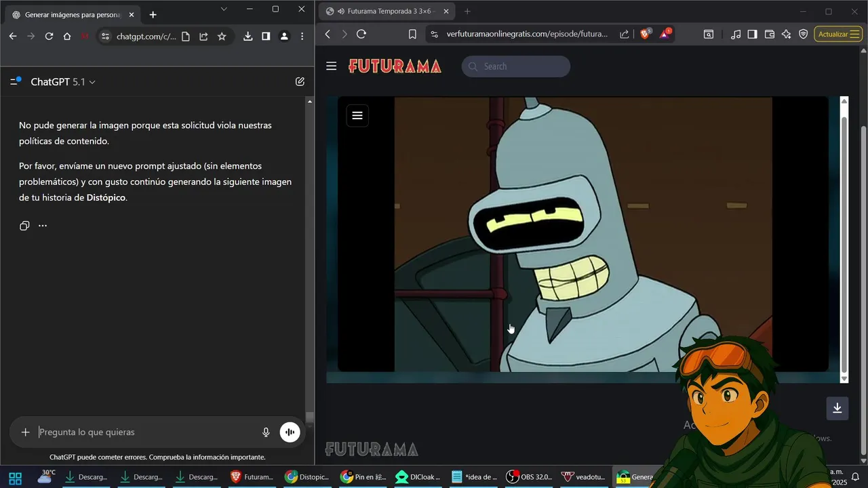Open Windows notifications bell in tray

[856, 477]
